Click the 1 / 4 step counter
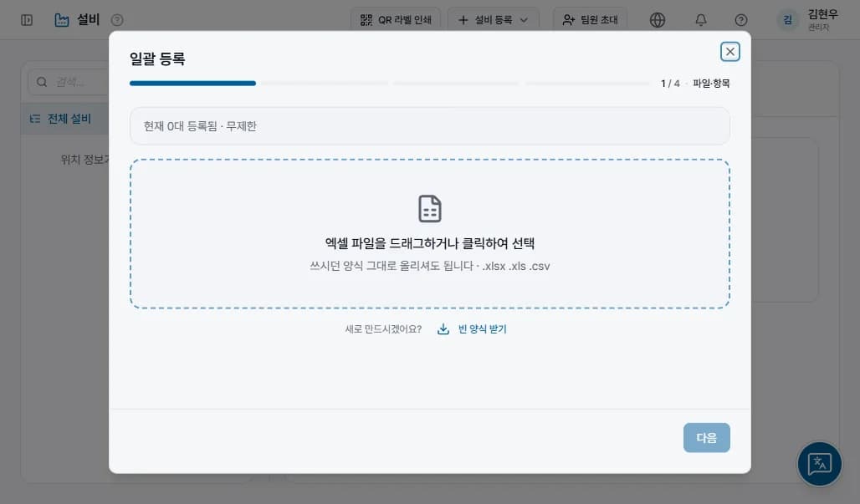 670,84
